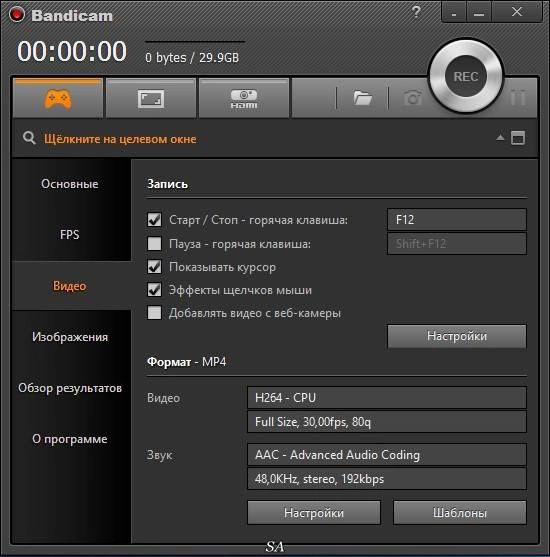Click the H264 - CPU codec field

(x=387, y=398)
